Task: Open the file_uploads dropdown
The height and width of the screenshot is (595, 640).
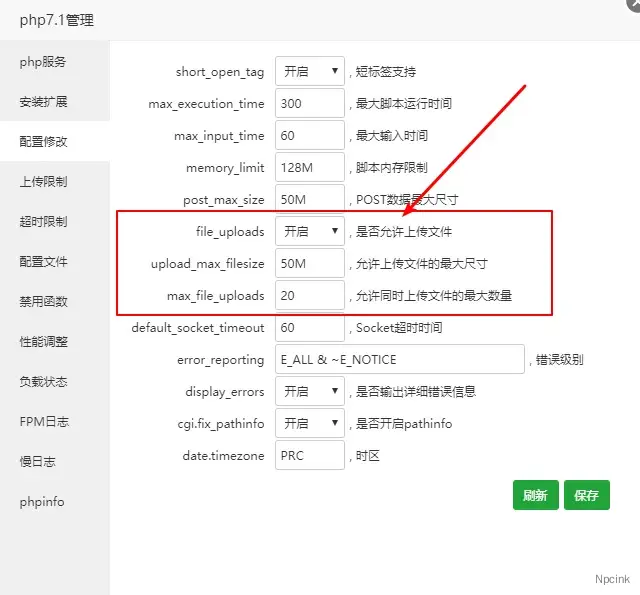Action: (309, 231)
